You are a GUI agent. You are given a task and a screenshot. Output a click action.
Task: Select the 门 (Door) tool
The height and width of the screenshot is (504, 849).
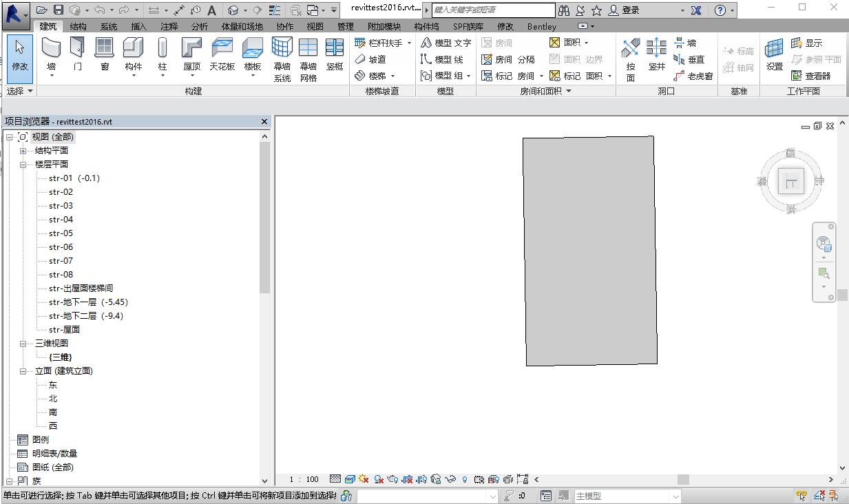tap(77, 54)
